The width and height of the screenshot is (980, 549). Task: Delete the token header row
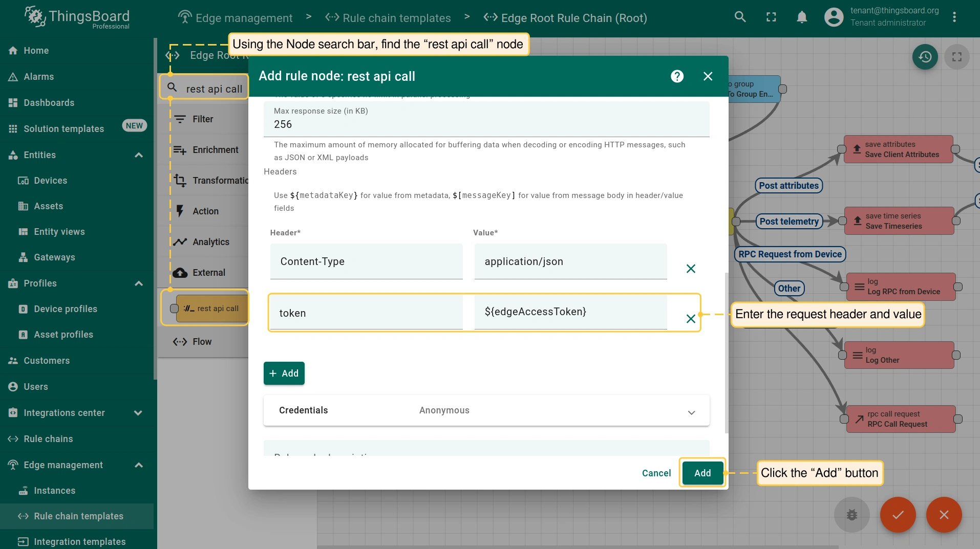tap(691, 319)
